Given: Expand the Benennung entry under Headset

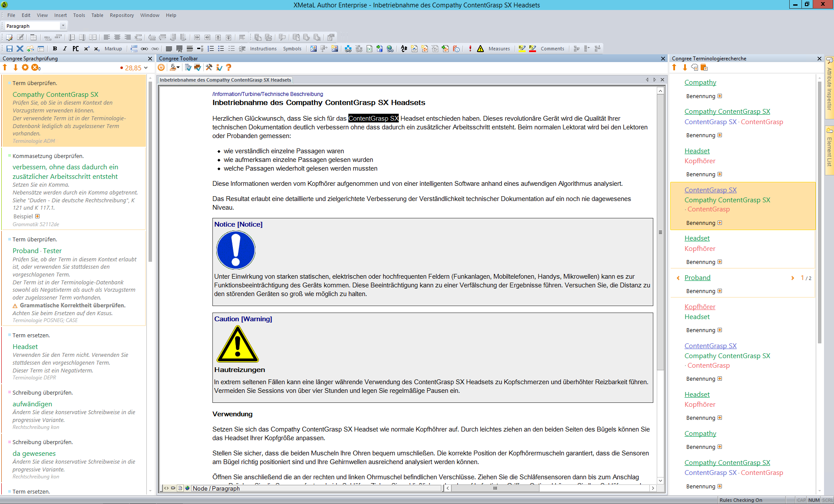Looking at the screenshot, I should (x=720, y=174).
